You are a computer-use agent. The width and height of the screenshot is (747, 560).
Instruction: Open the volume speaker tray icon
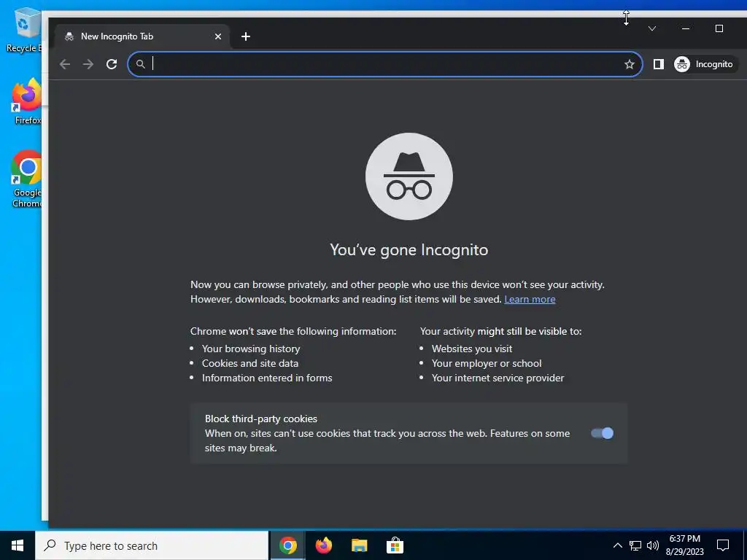653,545
